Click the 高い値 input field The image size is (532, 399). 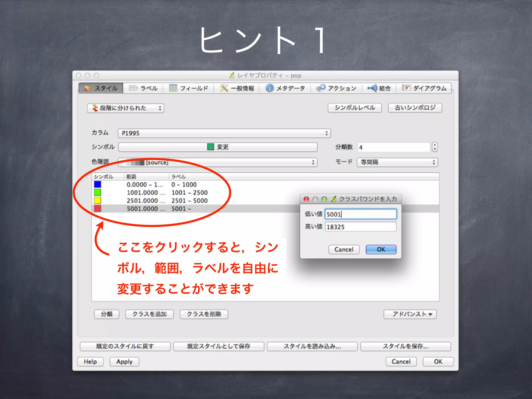[x=361, y=227]
